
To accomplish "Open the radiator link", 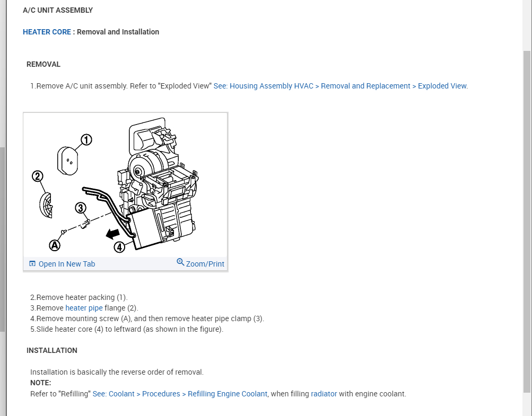I will point(324,394).
